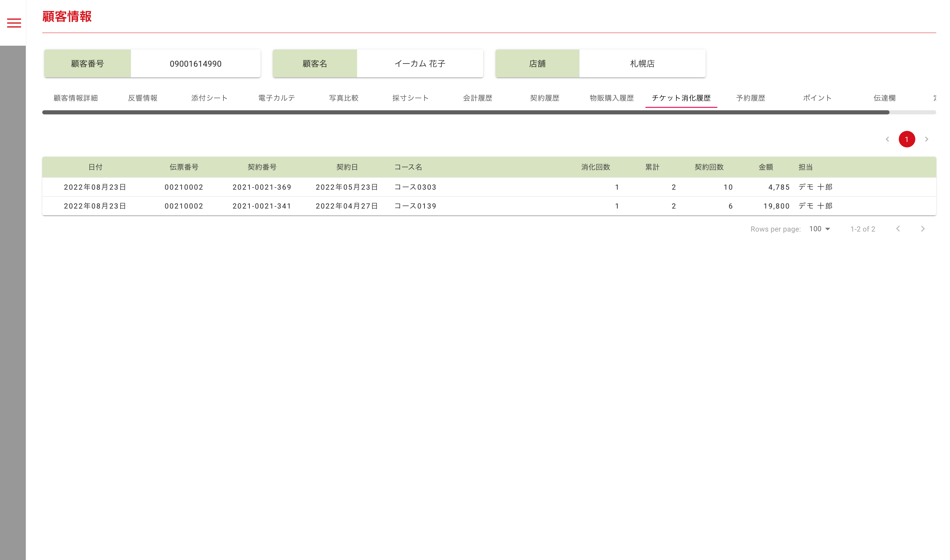Open the 反響情報 tab

point(143,98)
